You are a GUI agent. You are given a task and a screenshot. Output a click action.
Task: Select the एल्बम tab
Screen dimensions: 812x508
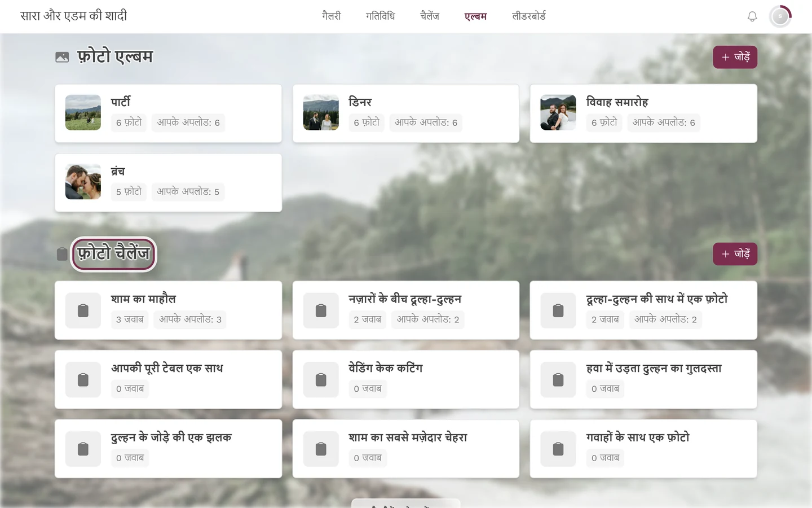click(x=475, y=16)
